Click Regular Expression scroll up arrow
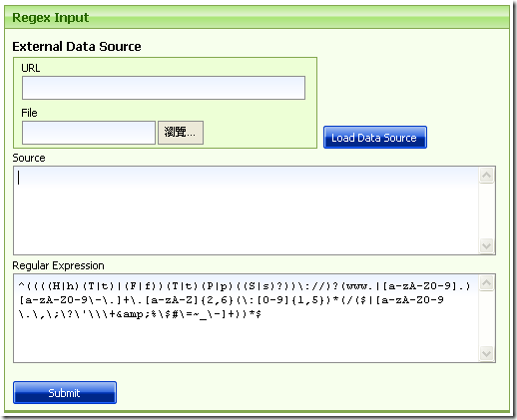The height and width of the screenshot is (420, 517). click(x=486, y=283)
